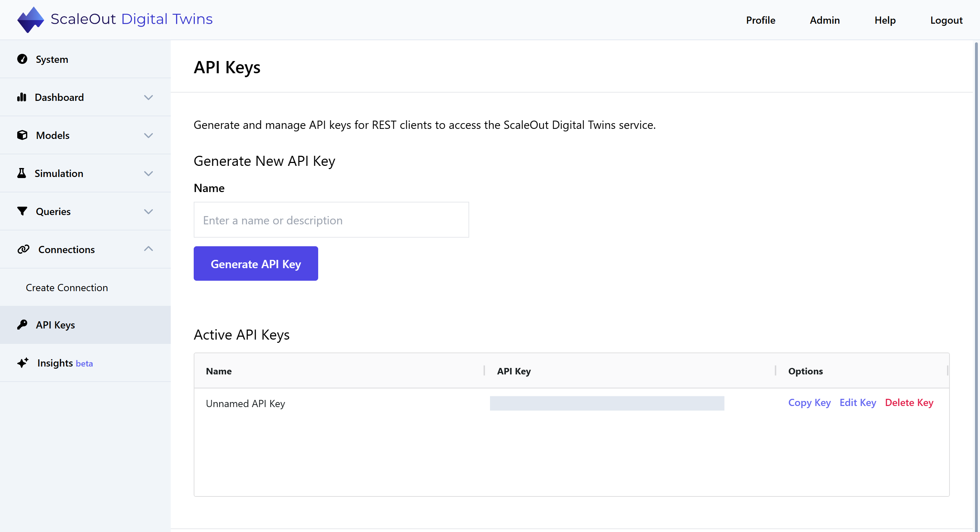Click Edit Key for Unnamed API Key

pos(857,402)
